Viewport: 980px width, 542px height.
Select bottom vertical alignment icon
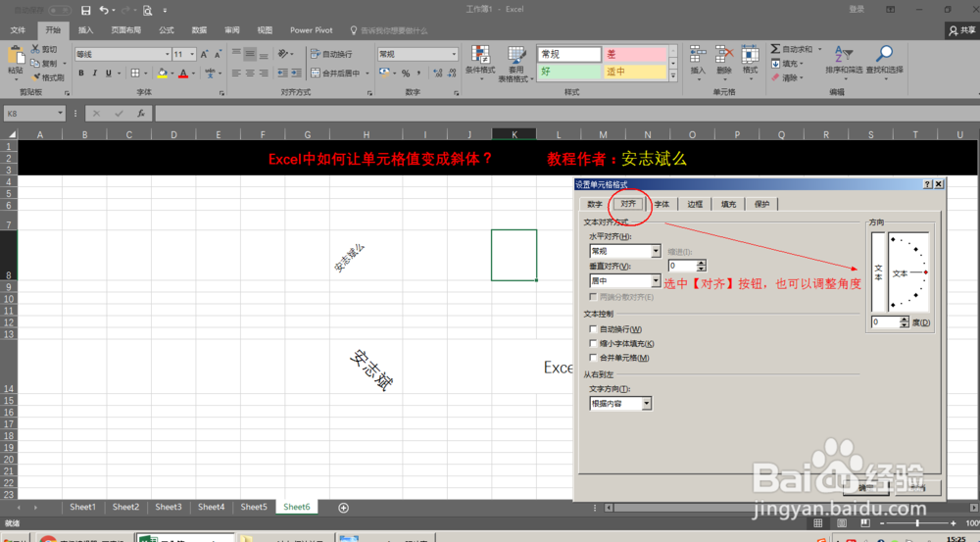point(264,54)
